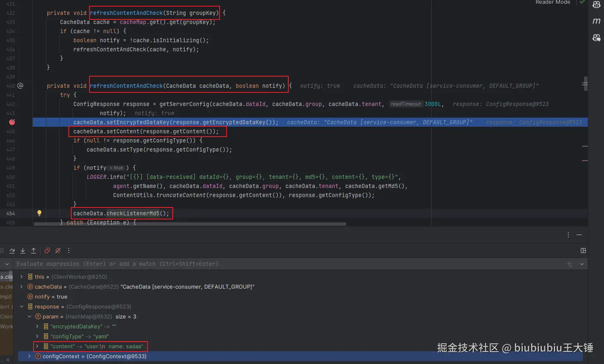Click line number 432 in the gutter
This screenshot has width=604, height=364.
[10, 13]
